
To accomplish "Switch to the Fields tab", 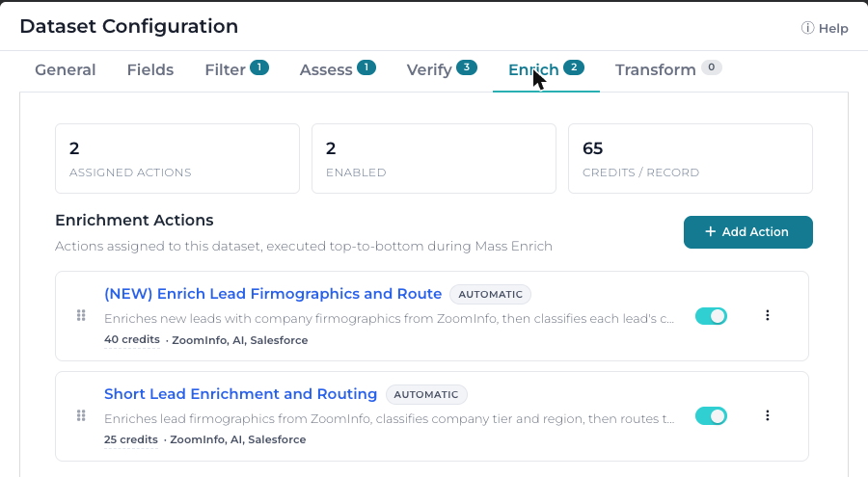I will 150,70.
